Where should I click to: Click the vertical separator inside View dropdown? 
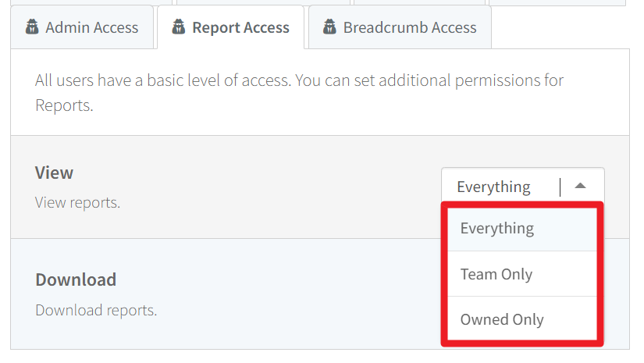tap(560, 187)
